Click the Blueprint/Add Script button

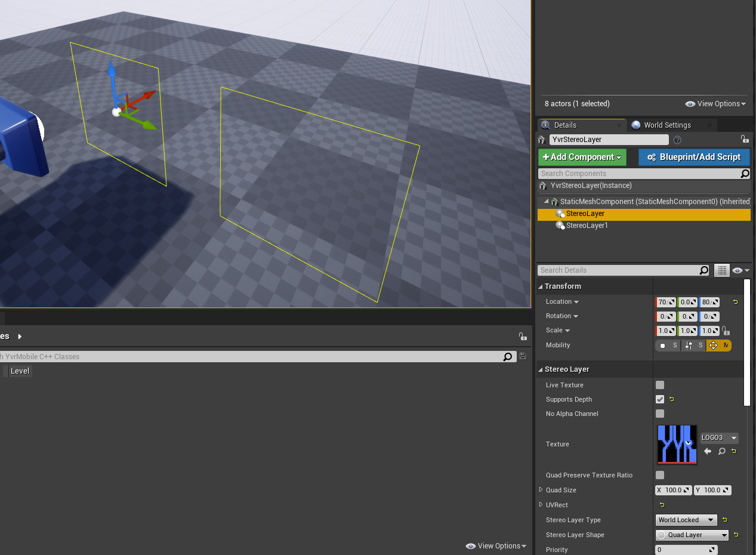(x=694, y=157)
